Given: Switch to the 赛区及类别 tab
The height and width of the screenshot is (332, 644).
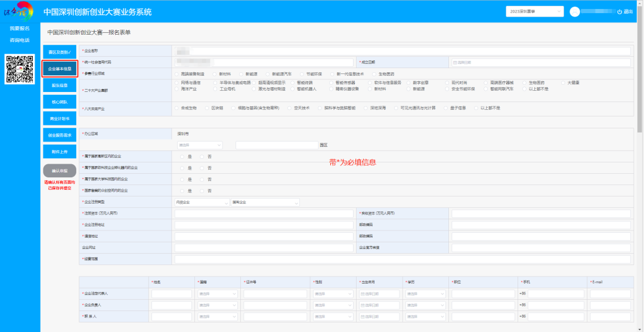Looking at the screenshot, I should [x=60, y=52].
